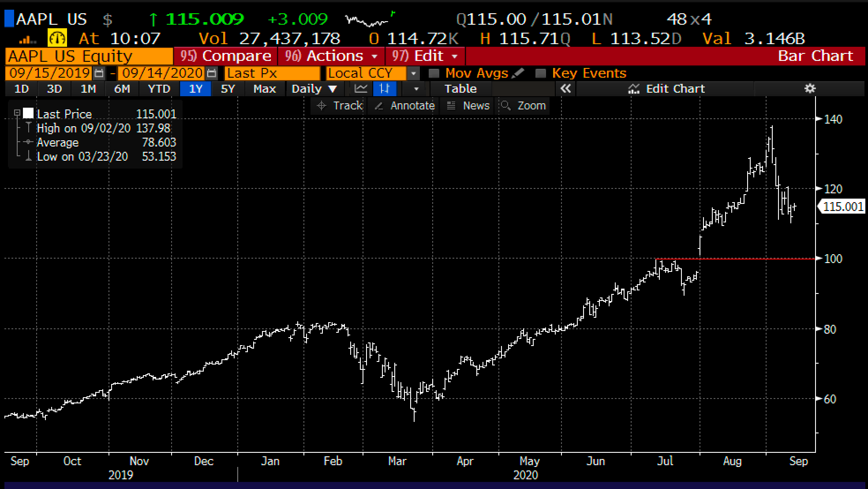Select the YTD range tab
Image resolution: width=868 pixels, height=489 pixels.
(x=159, y=89)
